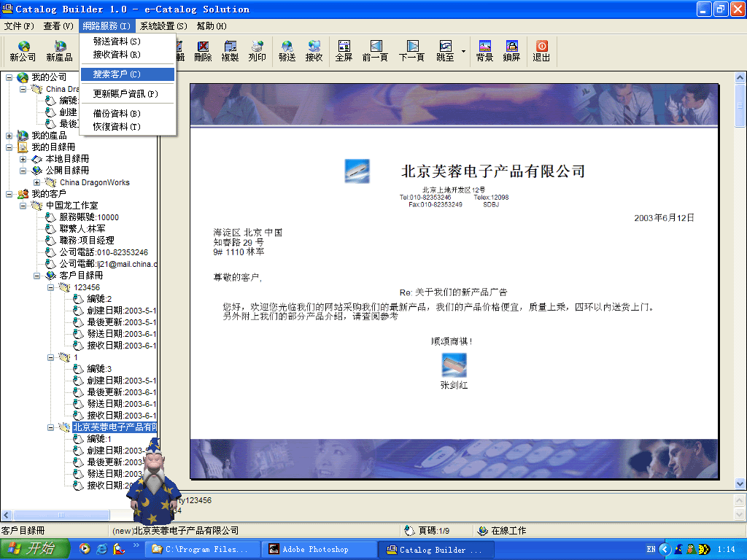
Task: Expand the 我的產品 tree node
Action: point(9,136)
